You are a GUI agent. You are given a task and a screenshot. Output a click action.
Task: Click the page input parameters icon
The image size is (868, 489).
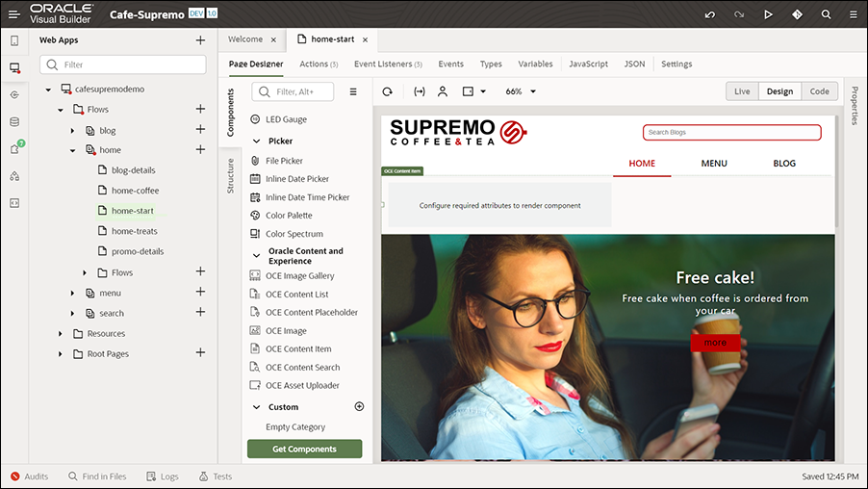tap(420, 91)
